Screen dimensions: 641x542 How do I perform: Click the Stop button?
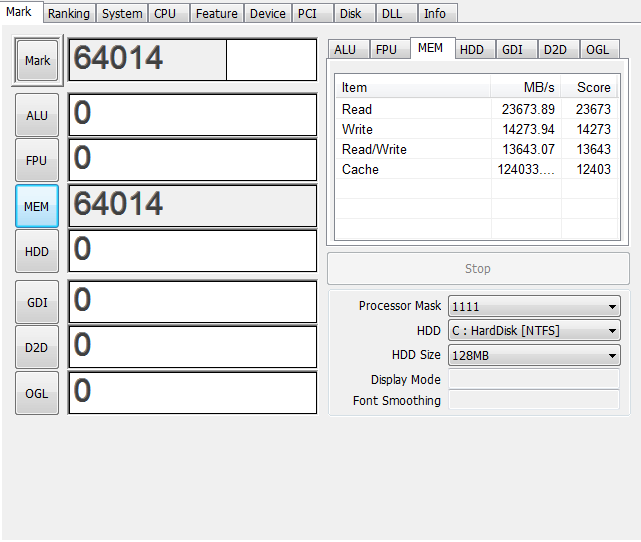click(478, 269)
